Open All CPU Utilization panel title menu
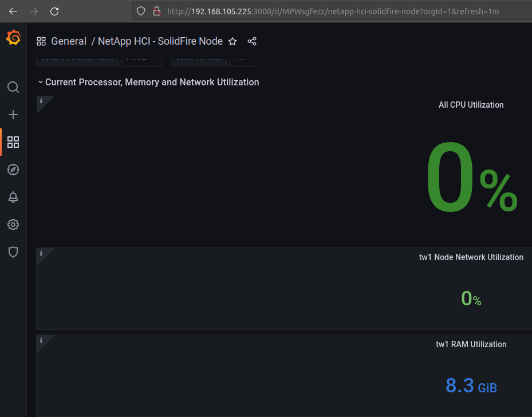 click(x=471, y=105)
